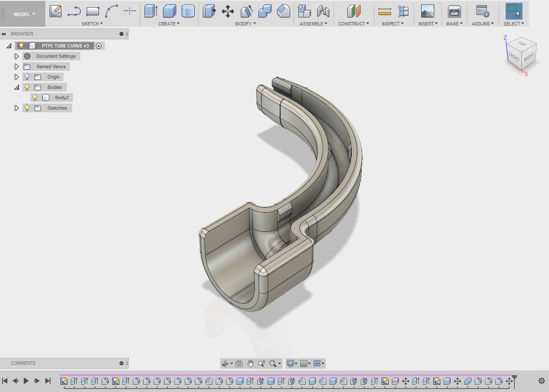Open the Display Settings dropdown
549x392 pixels.
[x=293, y=364]
